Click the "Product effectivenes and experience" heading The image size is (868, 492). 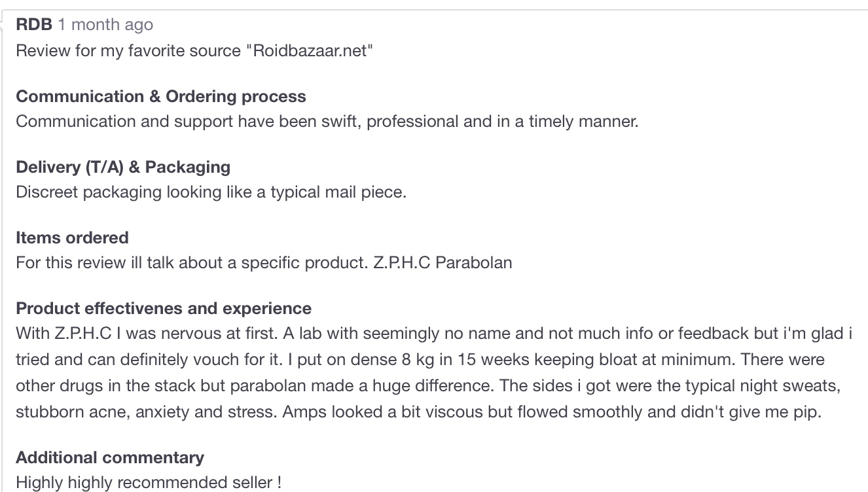[x=164, y=308]
